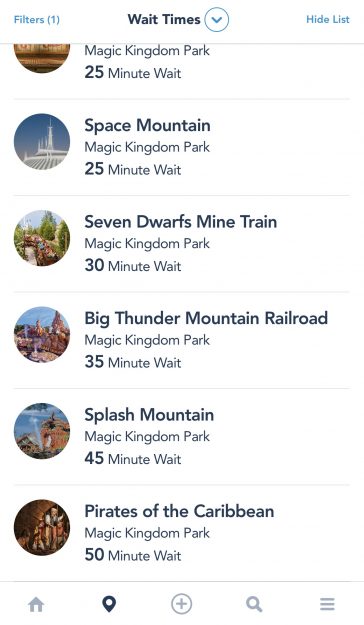Open Pirates of the Caribbean title
The image size is (364, 625).
point(179,511)
